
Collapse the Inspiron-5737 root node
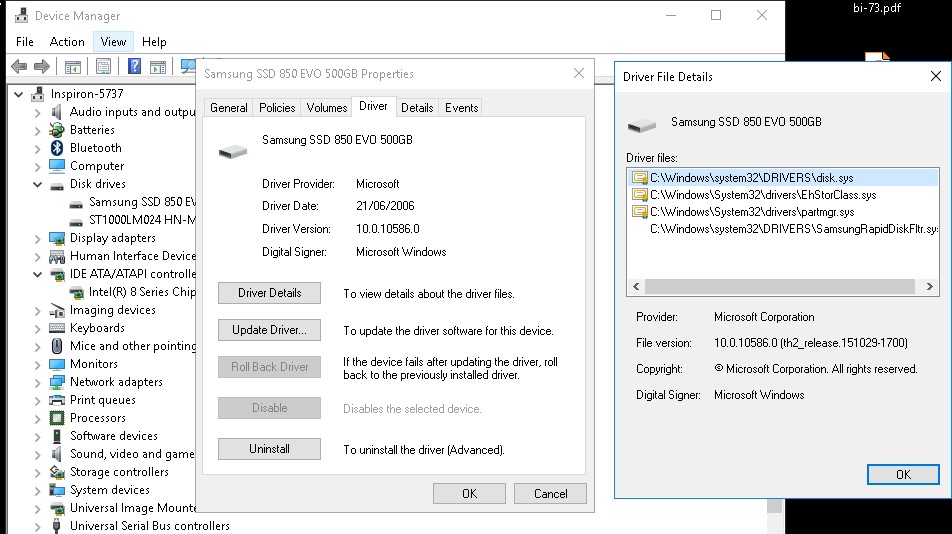[19, 94]
